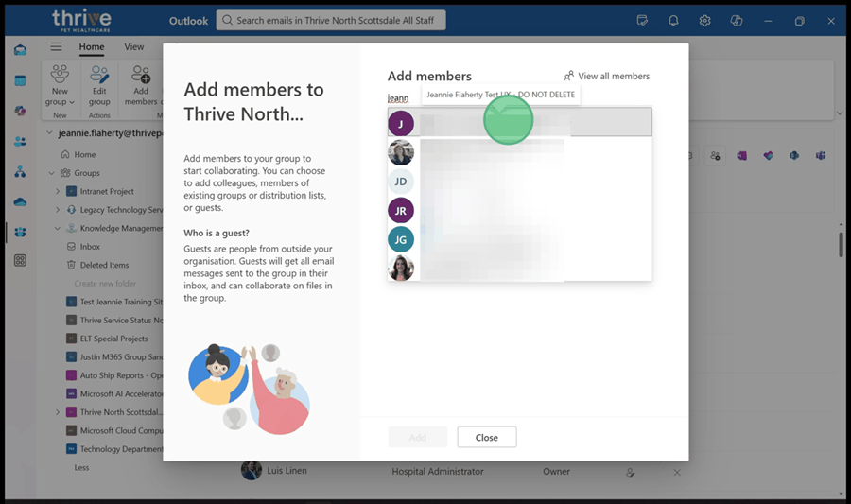This screenshot has height=504, width=851.
Task: Open OneDrive cloud icon in sidebar
Action: (x=20, y=201)
